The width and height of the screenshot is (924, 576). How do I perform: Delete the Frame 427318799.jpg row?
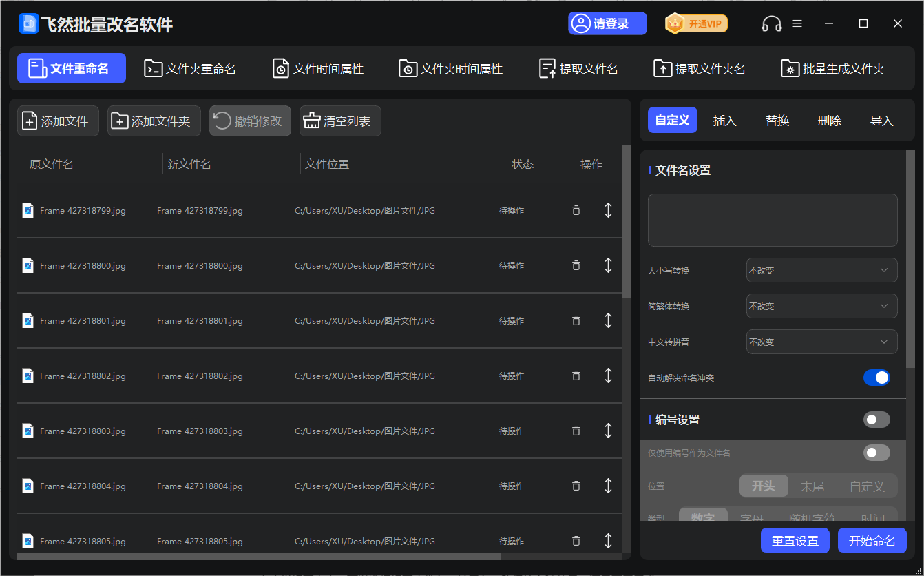[576, 210]
